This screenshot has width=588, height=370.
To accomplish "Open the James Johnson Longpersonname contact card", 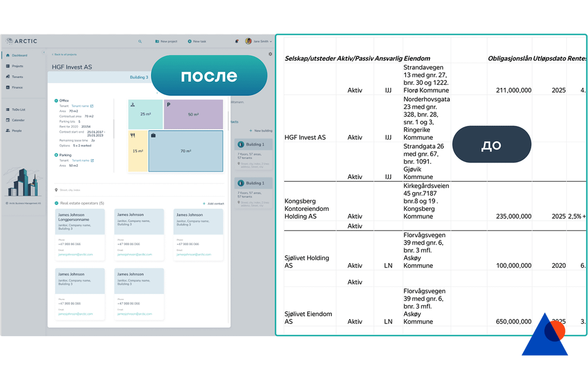I will [x=80, y=234].
